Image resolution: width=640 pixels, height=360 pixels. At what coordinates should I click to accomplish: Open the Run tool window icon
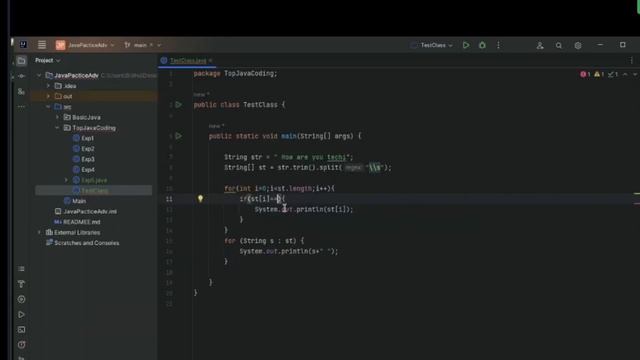[22, 314]
